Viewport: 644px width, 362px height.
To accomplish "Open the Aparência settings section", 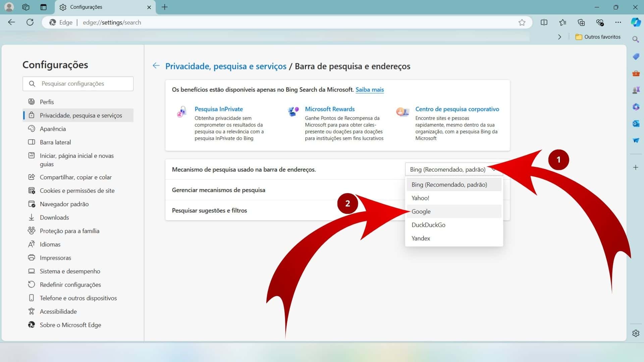I will [x=78, y=129].
